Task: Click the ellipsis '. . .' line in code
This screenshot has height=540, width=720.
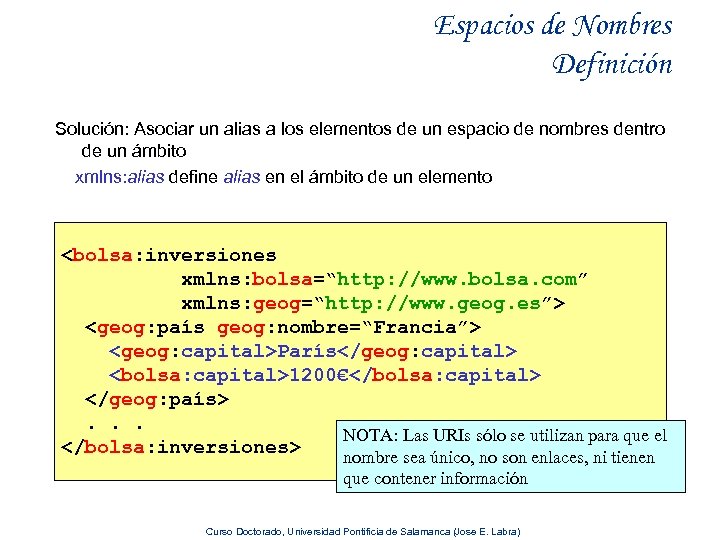Action: (x=115, y=426)
